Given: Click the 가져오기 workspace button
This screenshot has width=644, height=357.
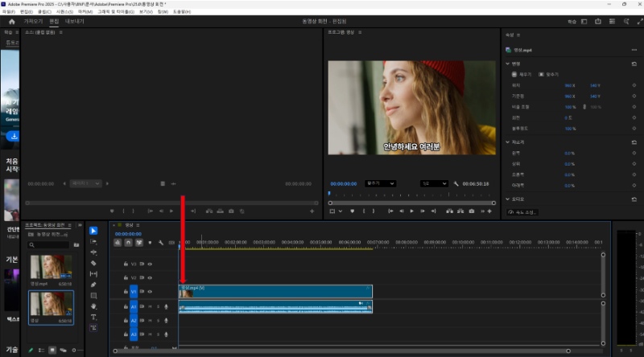Looking at the screenshot, I should coord(34,22).
